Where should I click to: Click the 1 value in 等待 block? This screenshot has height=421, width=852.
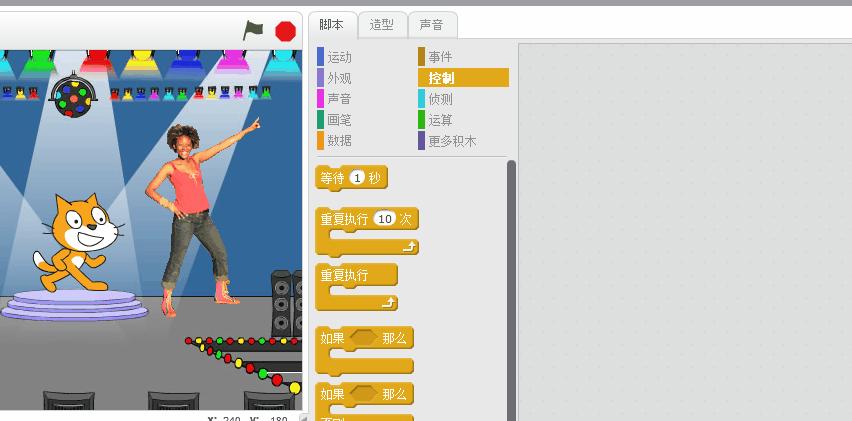coord(357,178)
